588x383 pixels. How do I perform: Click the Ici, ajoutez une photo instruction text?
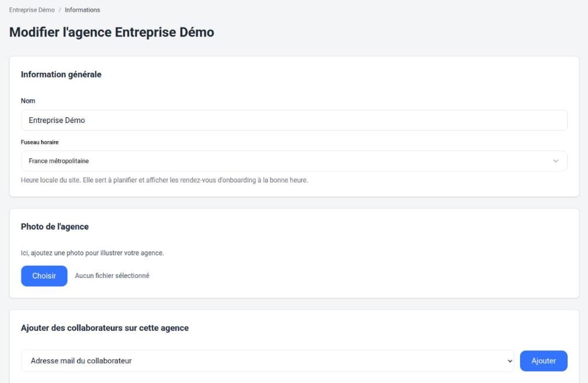(x=92, y=253)
